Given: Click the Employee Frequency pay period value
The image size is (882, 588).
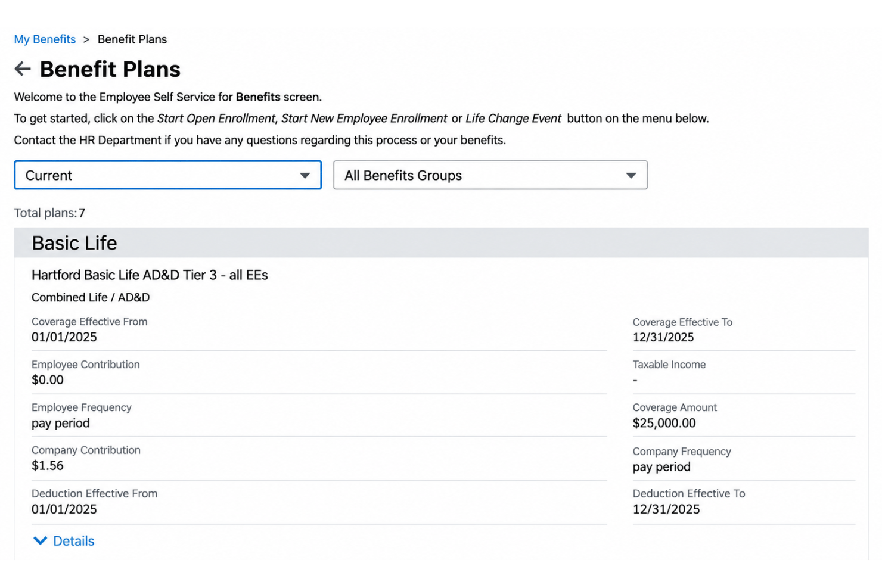Looking at the screenshot, I should pos(61,424).
